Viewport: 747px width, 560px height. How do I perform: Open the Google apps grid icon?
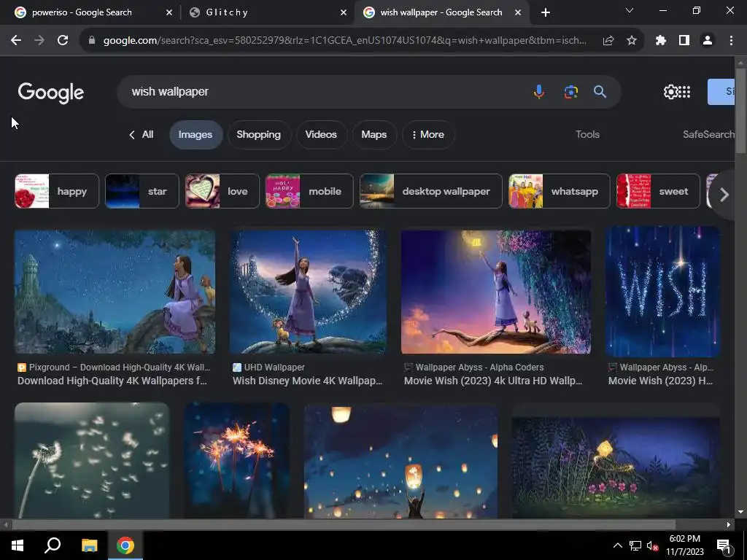click(x=684, y=91)
